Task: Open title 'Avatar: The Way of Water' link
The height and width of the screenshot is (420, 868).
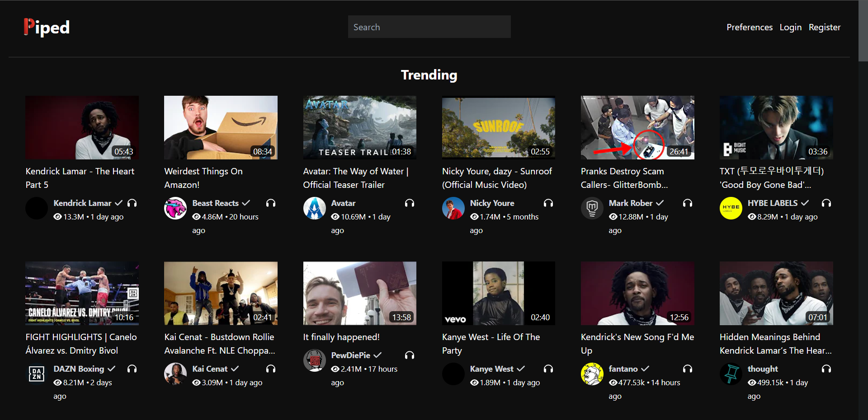Action: tap(356, 178)
